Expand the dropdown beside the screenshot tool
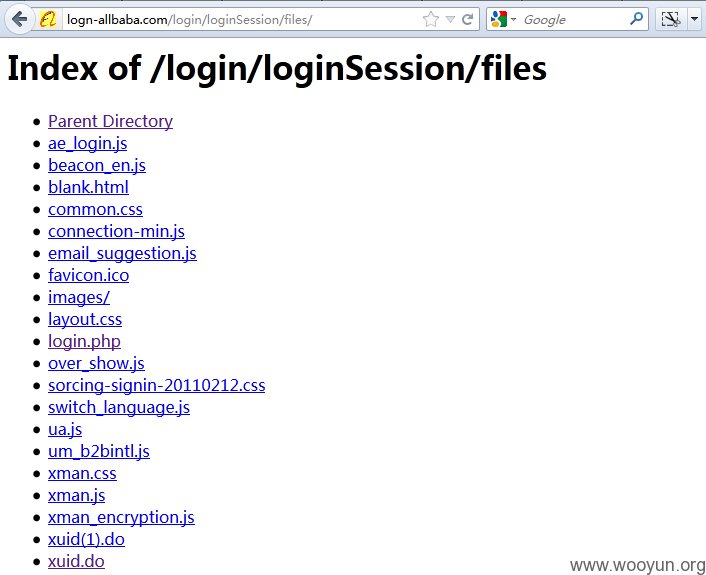This screenshot has width=706, height=575. pos(695,19)
